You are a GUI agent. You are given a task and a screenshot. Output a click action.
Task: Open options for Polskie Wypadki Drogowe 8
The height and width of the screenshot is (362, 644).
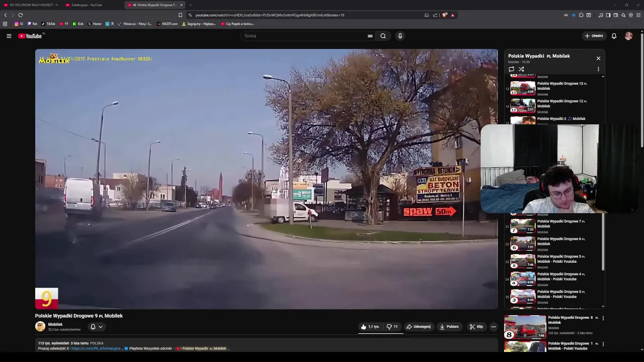click(603, 318)
